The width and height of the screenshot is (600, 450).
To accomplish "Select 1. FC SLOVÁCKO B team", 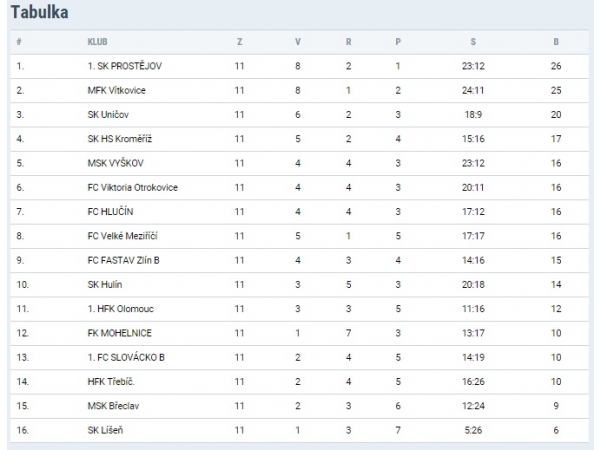I will 127,357.
